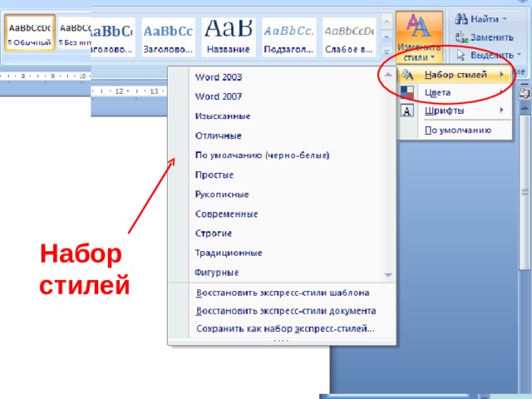532x399 pixels.
Task: Apply the Подзаголовок style thumbnail
Action: click(x=288, y=37)
